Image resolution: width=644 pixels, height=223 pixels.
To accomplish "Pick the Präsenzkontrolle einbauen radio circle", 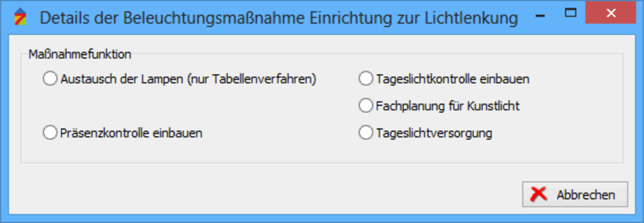I will pos(49,133).
